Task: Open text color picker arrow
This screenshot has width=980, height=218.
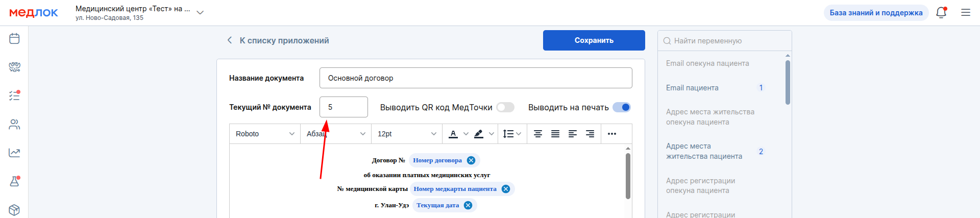Action: (x=465, y=134)
